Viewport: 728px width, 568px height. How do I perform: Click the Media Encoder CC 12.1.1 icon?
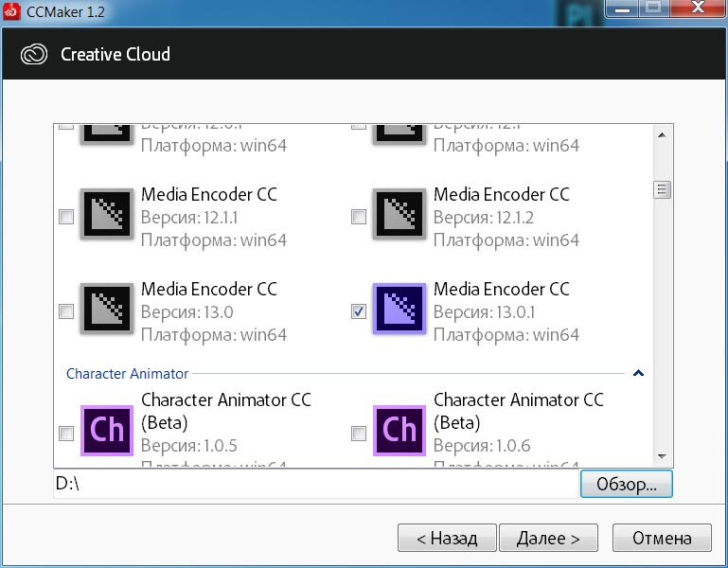click(x=107, y=214)
